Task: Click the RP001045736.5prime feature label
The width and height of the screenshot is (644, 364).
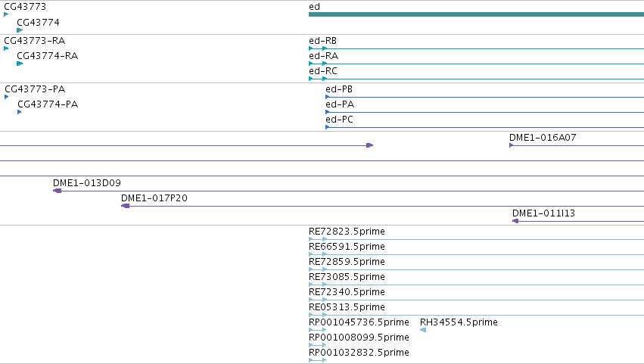Action: point(359,322)
